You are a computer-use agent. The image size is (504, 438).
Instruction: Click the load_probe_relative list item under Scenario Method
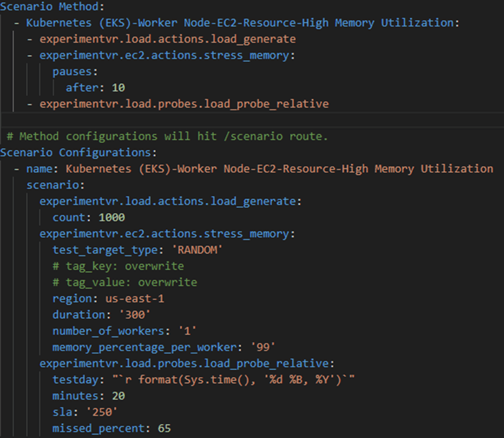click(184, 104)
